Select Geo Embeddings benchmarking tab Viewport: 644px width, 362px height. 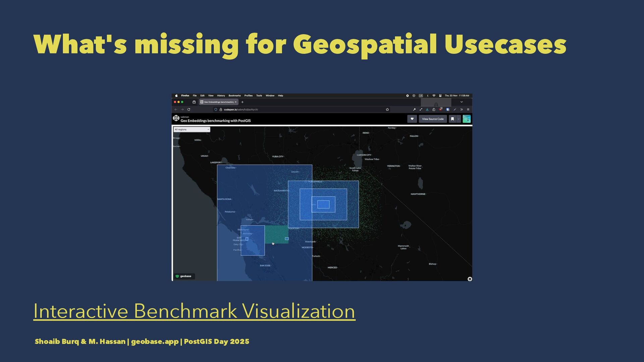[218, 102]
